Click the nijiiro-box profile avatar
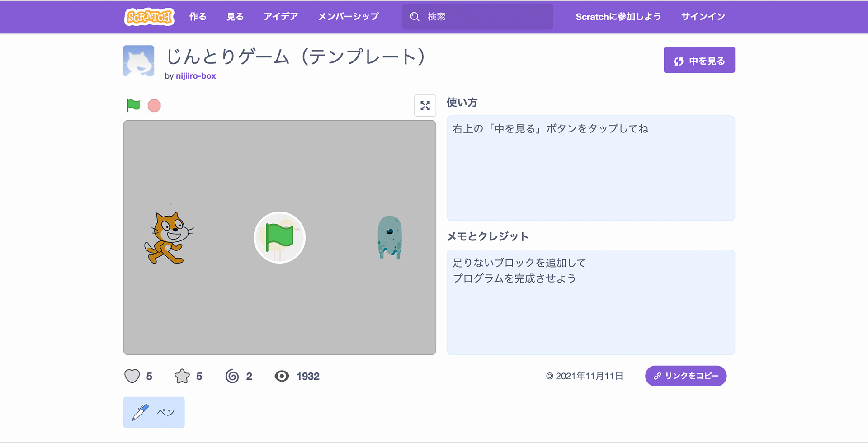 (139, 61)
